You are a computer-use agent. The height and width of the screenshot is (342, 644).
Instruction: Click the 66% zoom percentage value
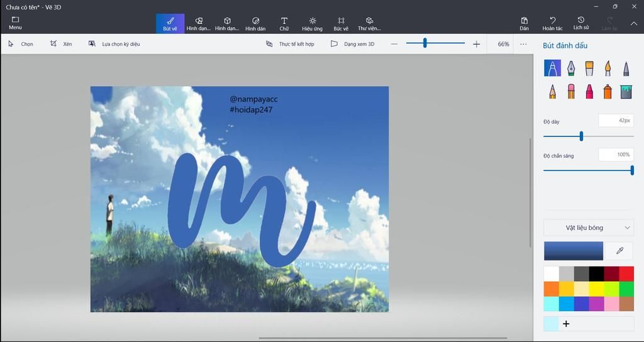coord(503,44)
